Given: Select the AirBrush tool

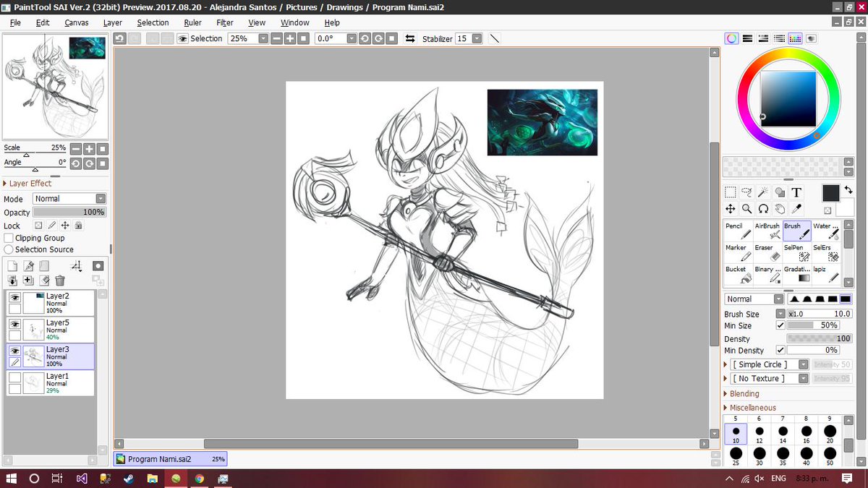Looking at the screenshot, I should point(767,231).
